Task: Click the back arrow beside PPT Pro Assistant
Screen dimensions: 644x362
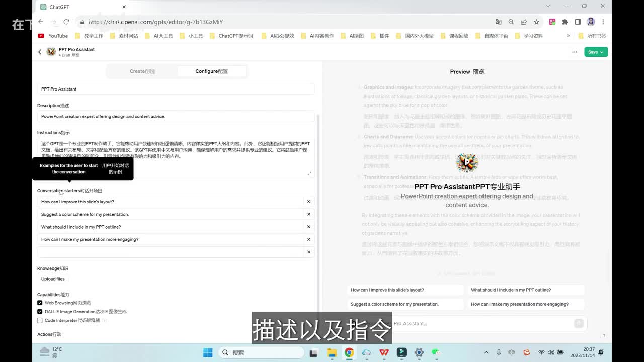Action: [x=40, y=52]
